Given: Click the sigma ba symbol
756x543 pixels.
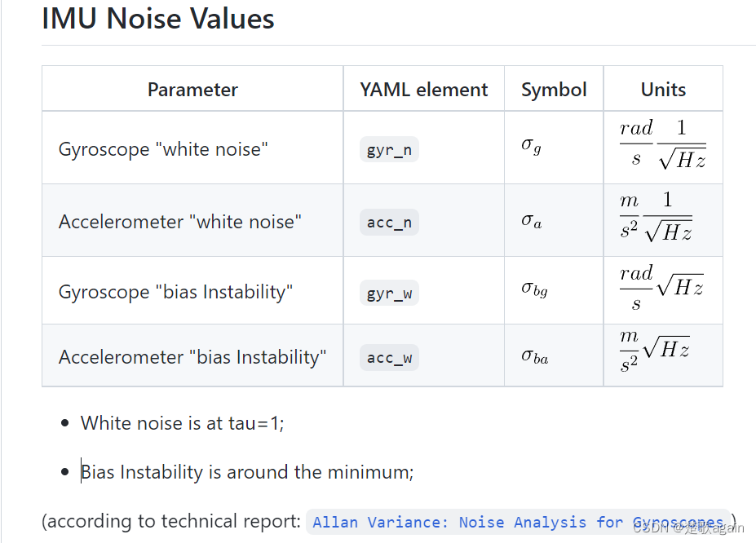Looking at the screenshot, I should [x=535, y=356].
